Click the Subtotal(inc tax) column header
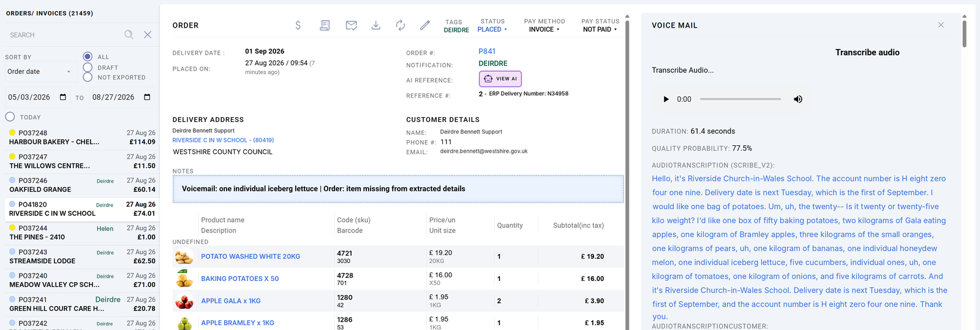 tap(578, 226)
